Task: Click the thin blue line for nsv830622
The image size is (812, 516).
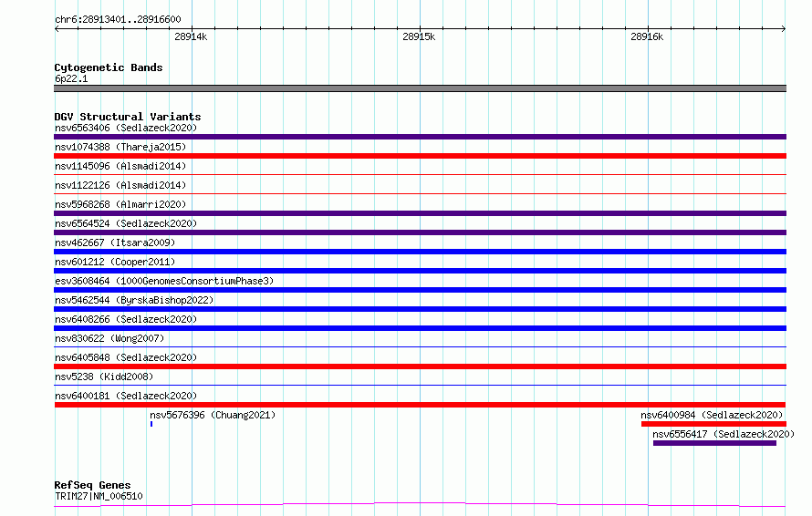Action: coord(420,347)
